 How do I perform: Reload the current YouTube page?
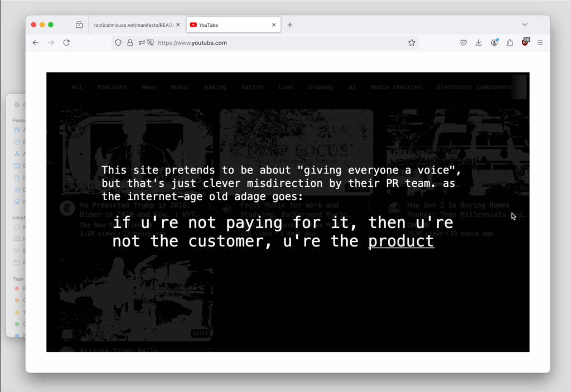coord(66,43)
